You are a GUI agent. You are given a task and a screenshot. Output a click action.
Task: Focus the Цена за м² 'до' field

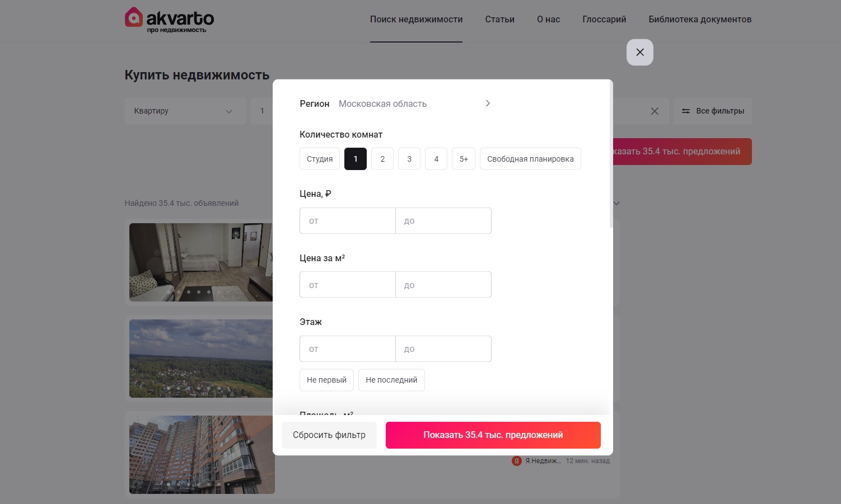[443, 285]
